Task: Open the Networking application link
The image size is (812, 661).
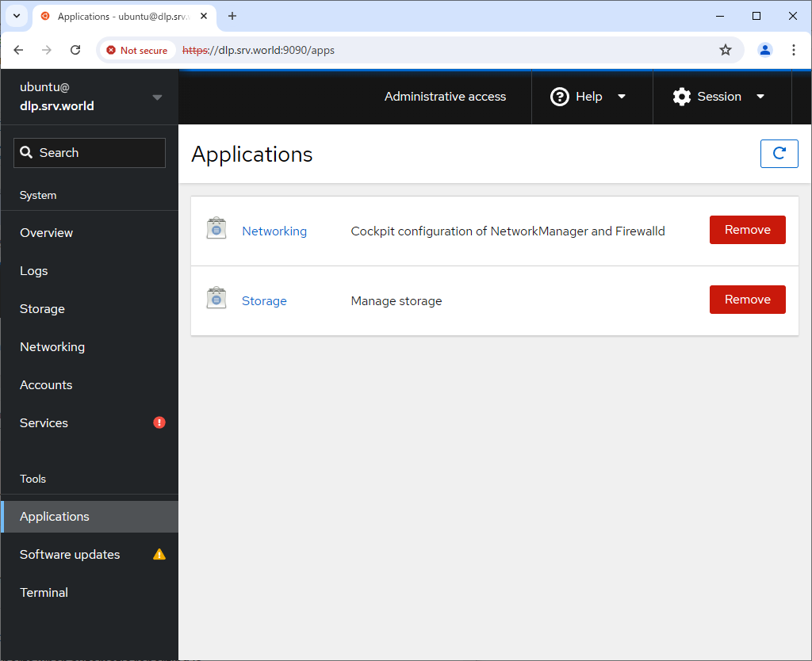Action: [274, 231]
